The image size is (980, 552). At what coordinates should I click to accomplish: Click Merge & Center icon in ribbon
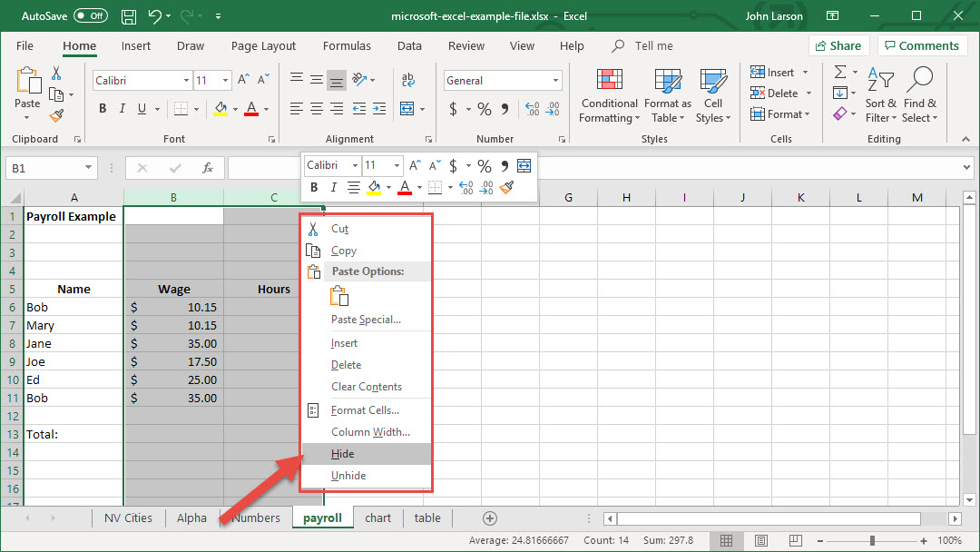[x=407, y=109]
